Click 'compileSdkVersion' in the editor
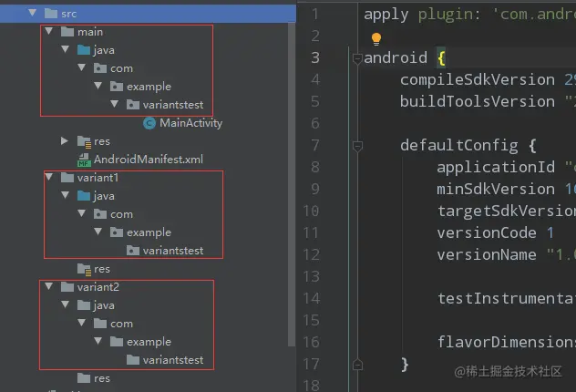 point(478,79)
